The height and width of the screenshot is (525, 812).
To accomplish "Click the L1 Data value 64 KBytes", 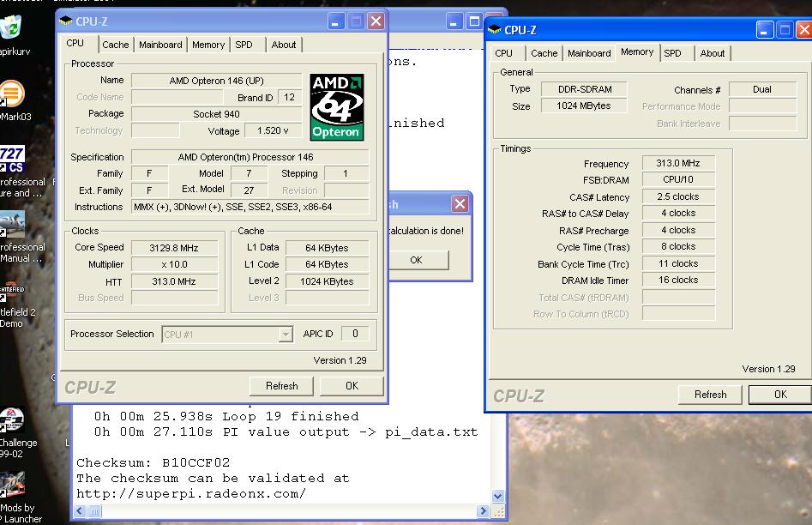I will pos(327,248).
